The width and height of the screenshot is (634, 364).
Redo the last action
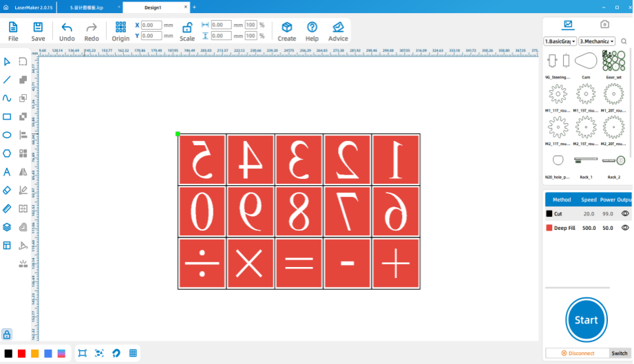coord(92,32)
